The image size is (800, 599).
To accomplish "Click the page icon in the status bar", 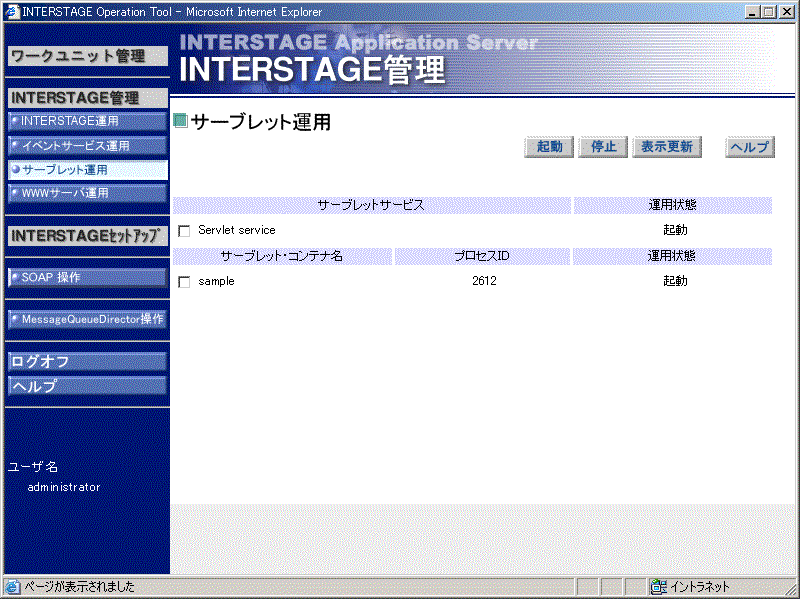I will click(12, 587).
